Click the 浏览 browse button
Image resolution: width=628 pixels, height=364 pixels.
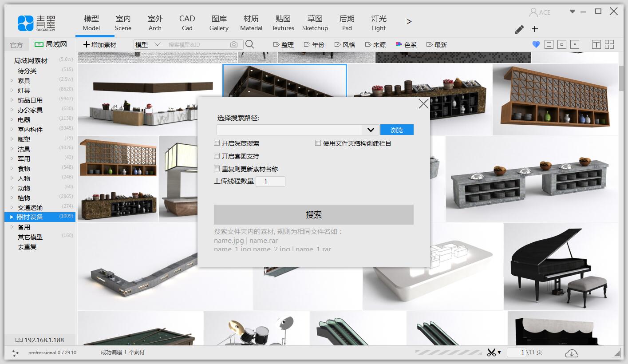[x=397, y=130]
